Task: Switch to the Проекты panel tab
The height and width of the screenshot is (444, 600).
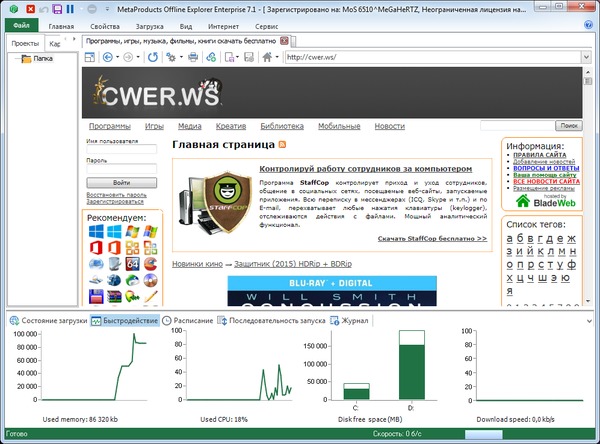Action: tap(25, 43)
